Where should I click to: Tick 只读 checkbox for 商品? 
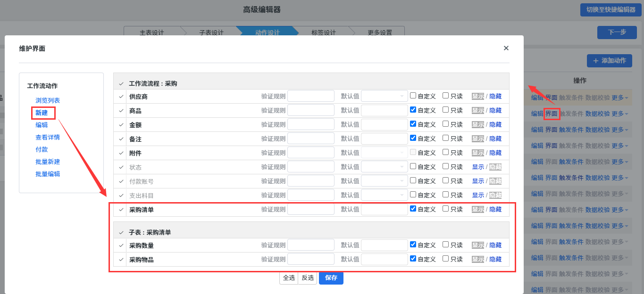(x=445, y=110)
